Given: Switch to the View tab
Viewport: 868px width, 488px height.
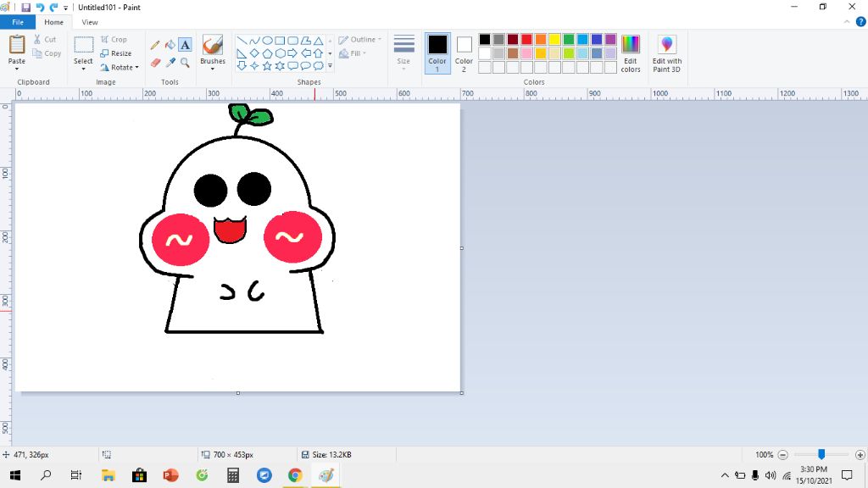Looking at the screenshot, I should (90, 22).
